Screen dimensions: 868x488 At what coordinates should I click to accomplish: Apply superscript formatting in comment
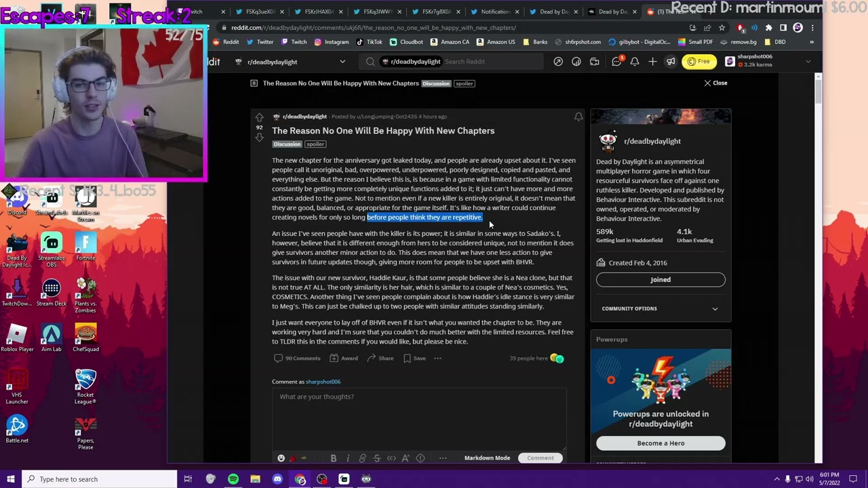pos(406,458)
